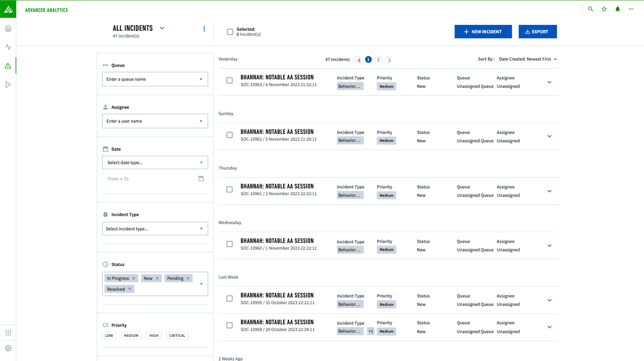
Task: Go to page 2 of incidents
Action: click(x=378, y=60)
